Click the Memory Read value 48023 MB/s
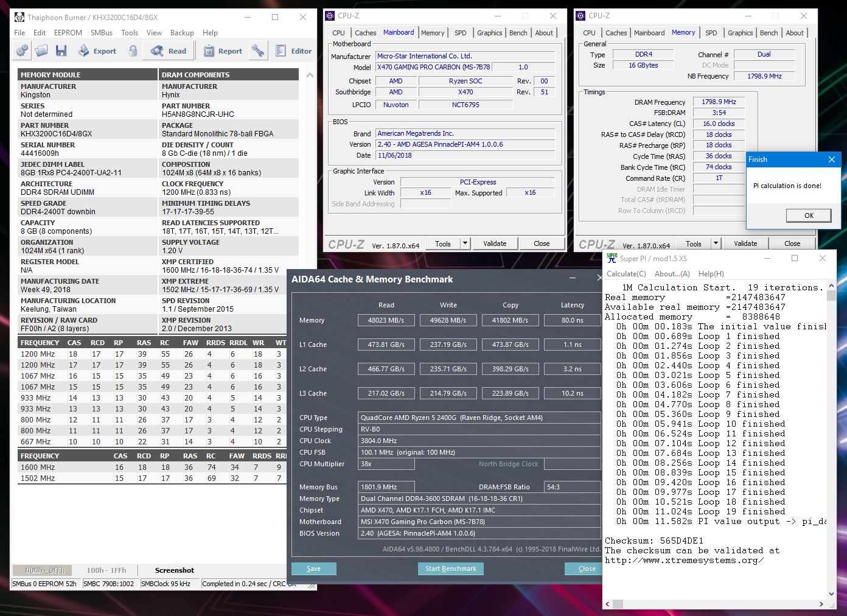The width and height of the screenshot is (847, 616). 386,320
